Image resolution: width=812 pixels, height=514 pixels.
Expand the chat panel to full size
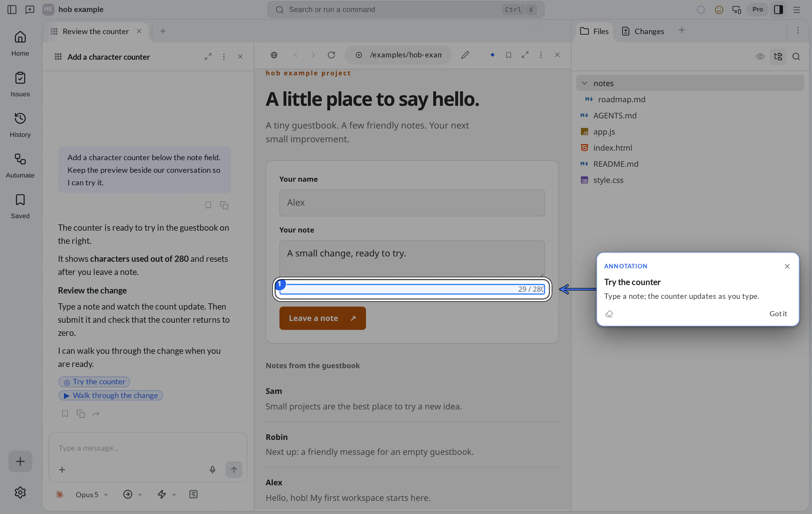click(x=208, y=57)
